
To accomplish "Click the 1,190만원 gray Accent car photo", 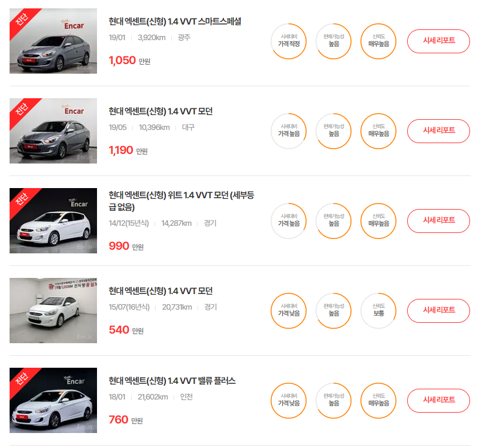I will click(53, 131).
